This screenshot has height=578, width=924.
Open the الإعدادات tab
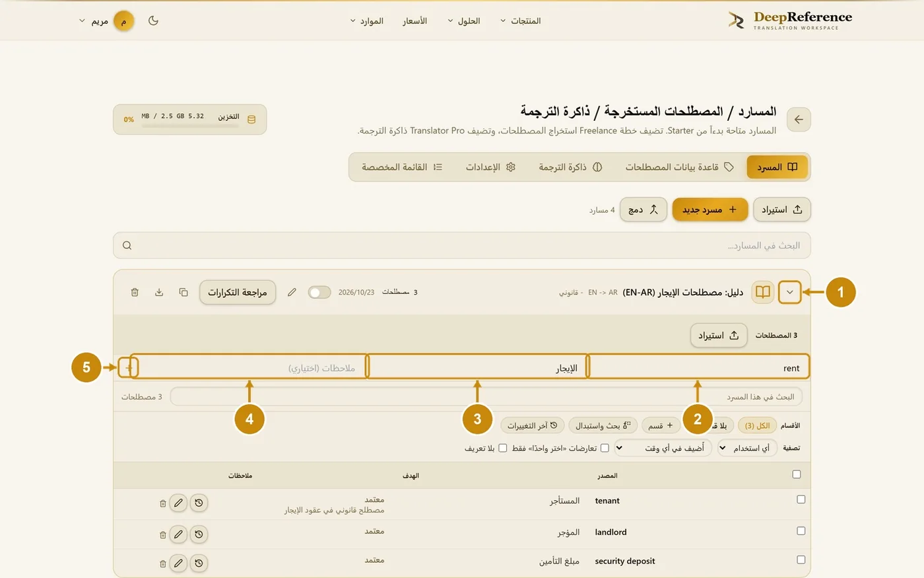pos(490,167)
